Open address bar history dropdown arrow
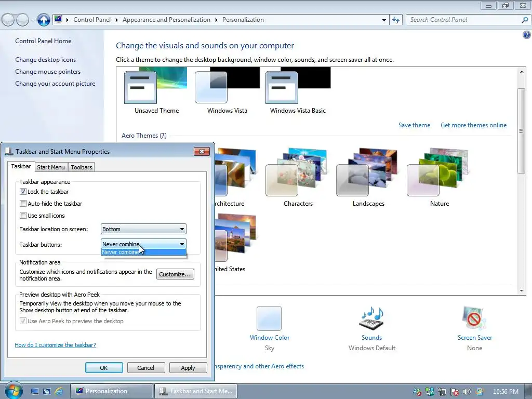The height and width of the screenshot is (399, 532). click(x=384, y=20)
